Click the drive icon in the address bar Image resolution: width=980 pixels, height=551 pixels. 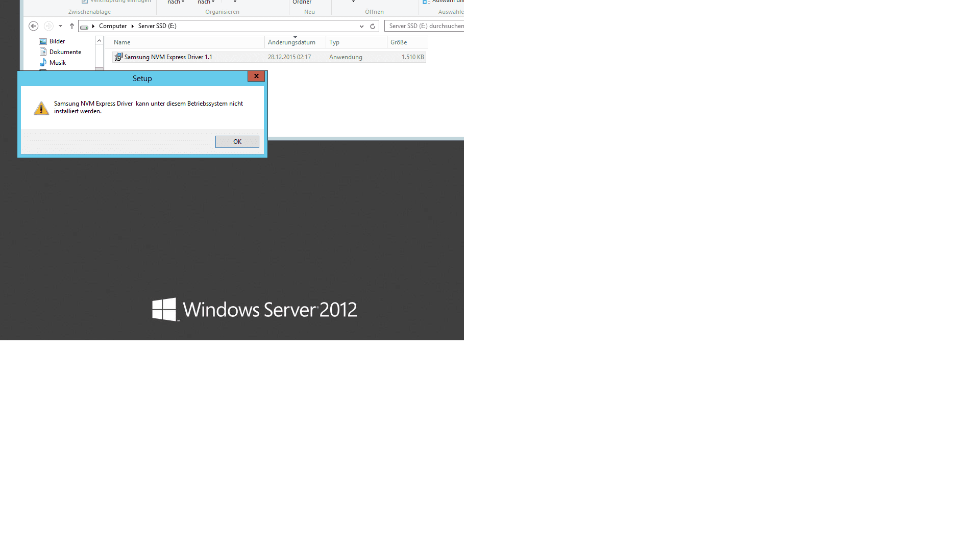tap(84, 27)
